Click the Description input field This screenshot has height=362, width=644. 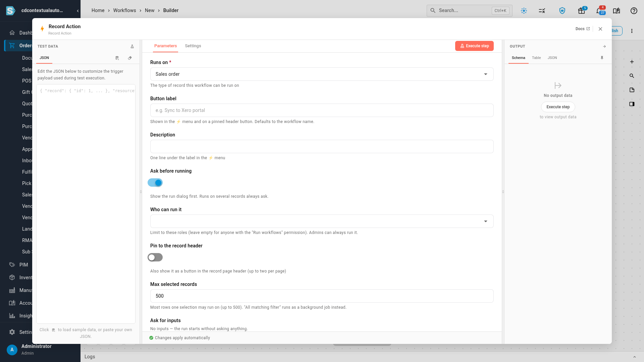coord(322,146)
